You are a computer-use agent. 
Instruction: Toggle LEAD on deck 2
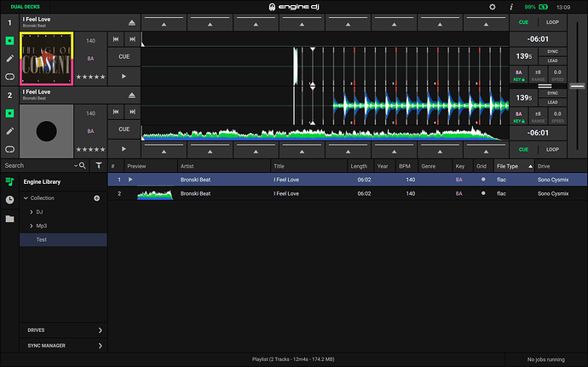pyautogui.click(x=552, y=102)
